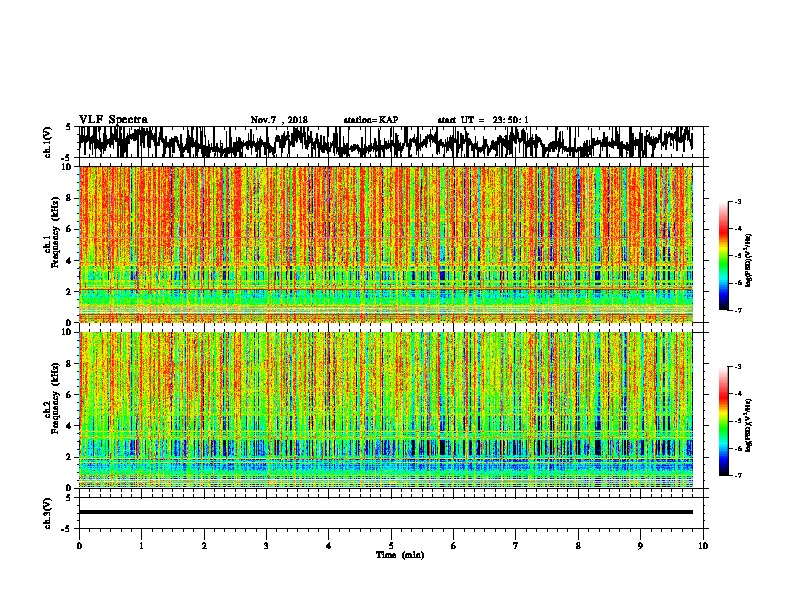Viewport: 792px width, 612px height.
Task: Click the "2" kHz tick on ch.2 frequency axis
Action: 69,457
